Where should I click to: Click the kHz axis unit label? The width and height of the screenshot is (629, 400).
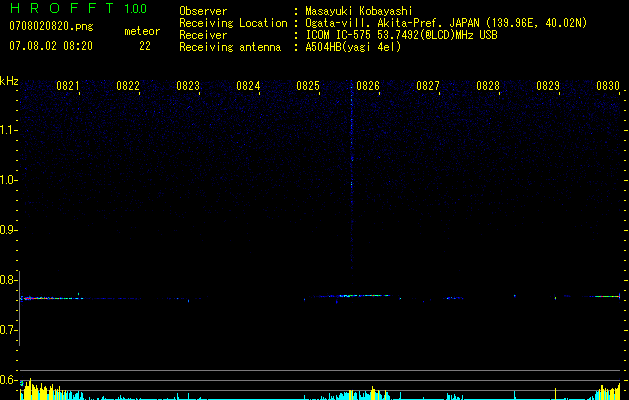tap(9, 81)
